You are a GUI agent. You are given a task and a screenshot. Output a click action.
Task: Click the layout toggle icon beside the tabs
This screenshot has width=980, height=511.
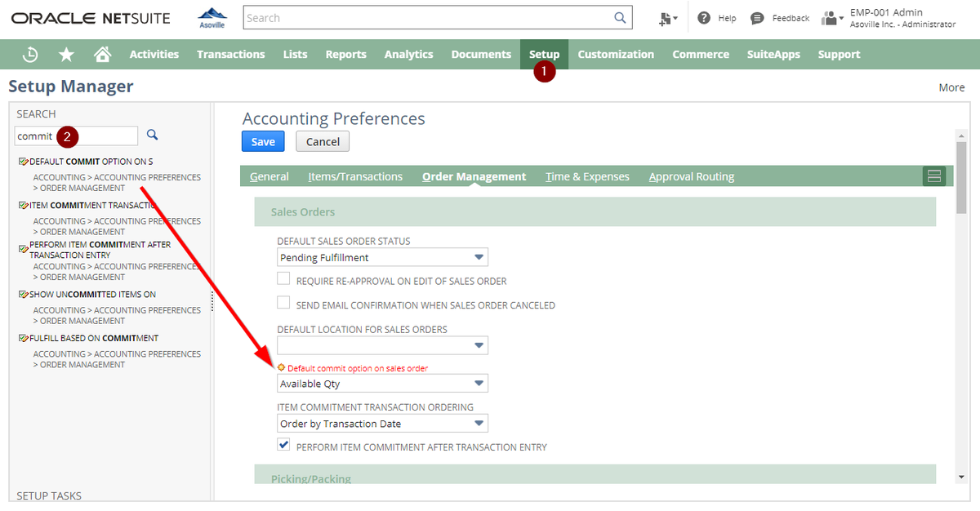pos(934,176)
